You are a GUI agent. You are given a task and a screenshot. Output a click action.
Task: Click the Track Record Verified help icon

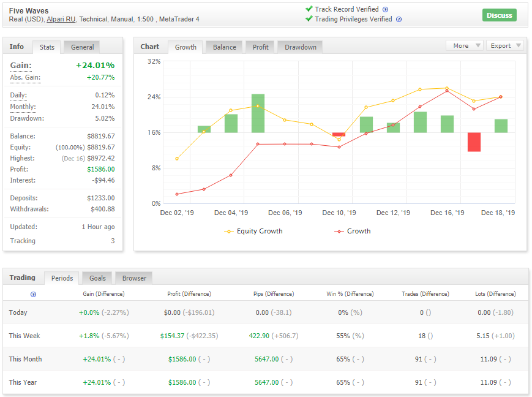coord(386,10)
